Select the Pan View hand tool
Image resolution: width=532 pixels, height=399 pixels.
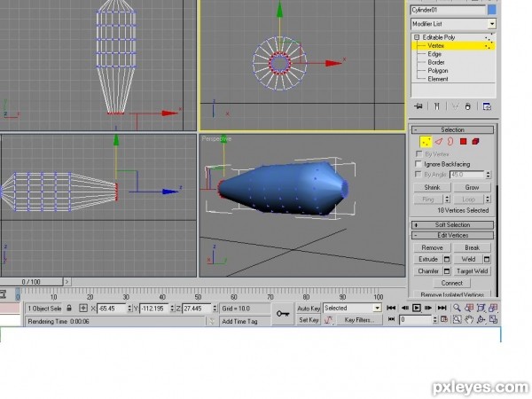coord(469,319)
